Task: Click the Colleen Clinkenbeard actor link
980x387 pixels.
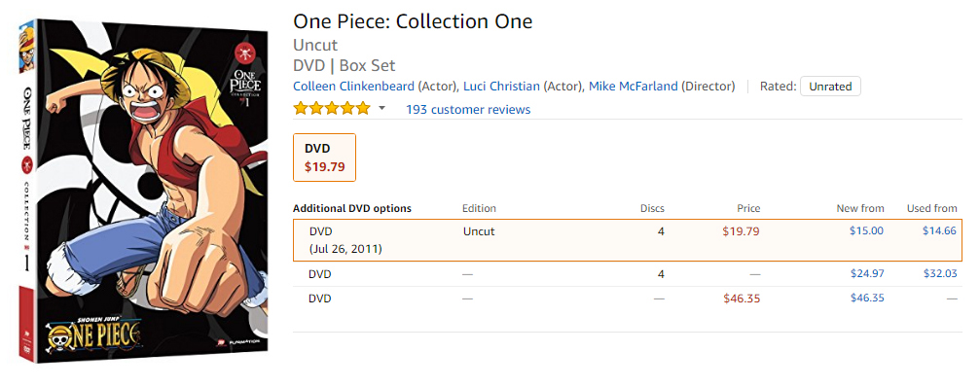Action: [353, 87]
